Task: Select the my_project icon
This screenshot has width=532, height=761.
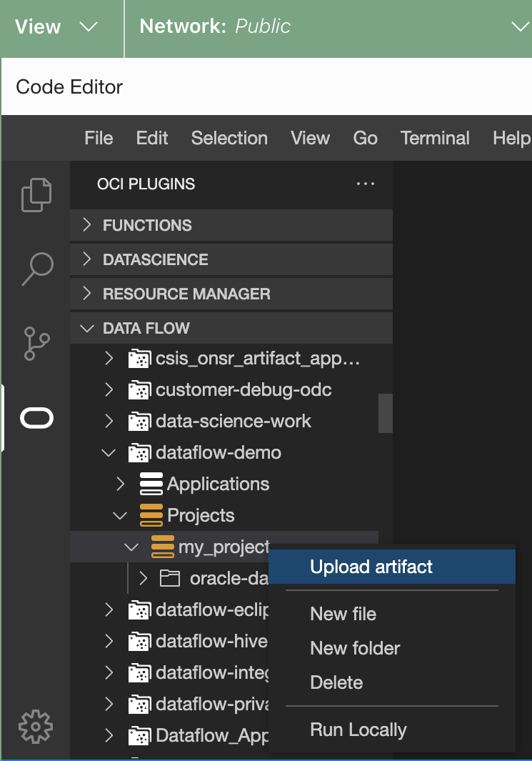Action: 161,547
